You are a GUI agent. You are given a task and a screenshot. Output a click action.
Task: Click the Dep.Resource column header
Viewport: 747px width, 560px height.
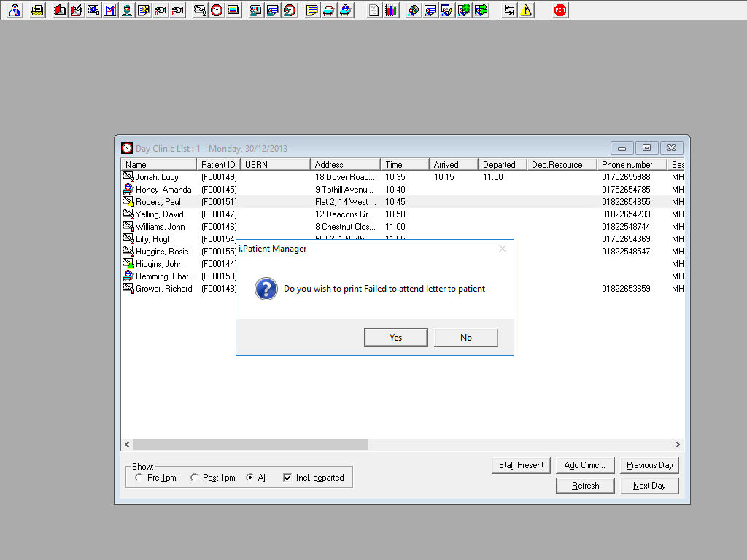click(x=562, y=164)
